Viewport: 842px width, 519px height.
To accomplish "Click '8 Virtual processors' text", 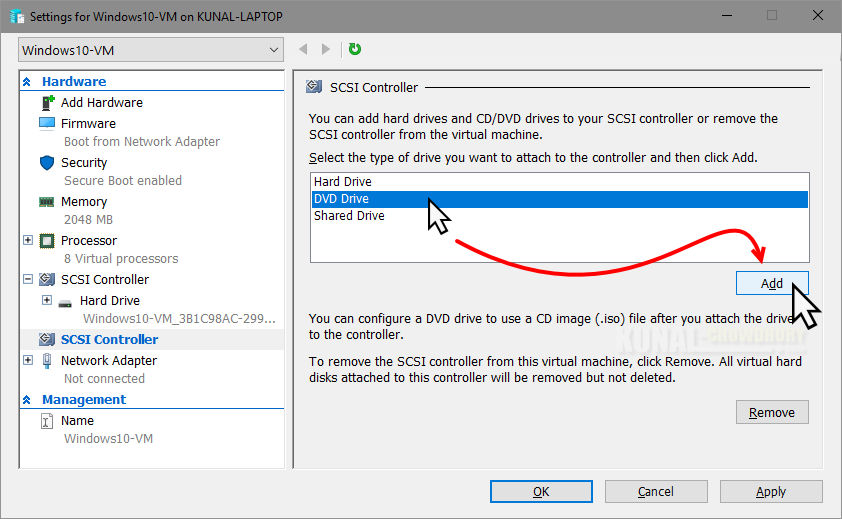I will tap(121, 259).
